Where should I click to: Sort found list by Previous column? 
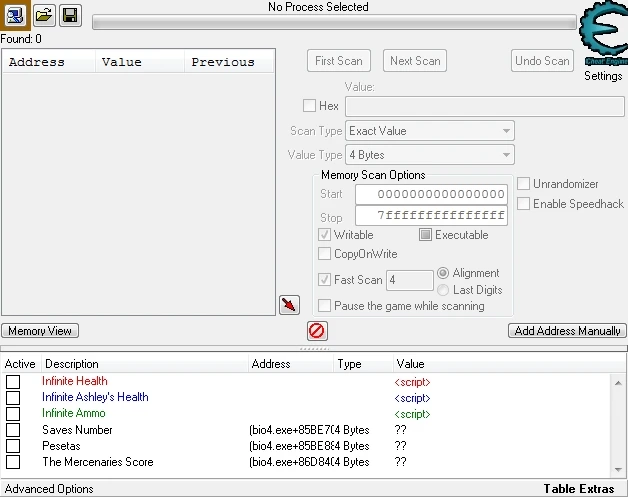229,62
